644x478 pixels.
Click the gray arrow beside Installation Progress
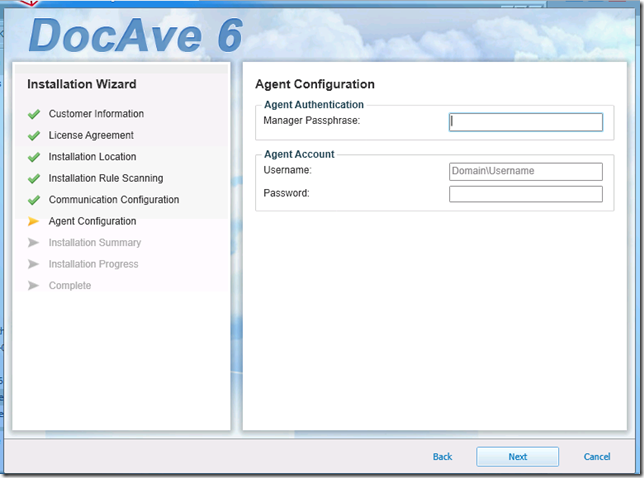[x=33, y=264]
